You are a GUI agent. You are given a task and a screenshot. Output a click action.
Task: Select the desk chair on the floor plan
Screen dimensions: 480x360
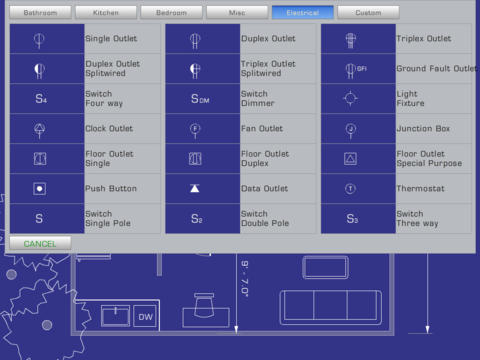point(204,305)
